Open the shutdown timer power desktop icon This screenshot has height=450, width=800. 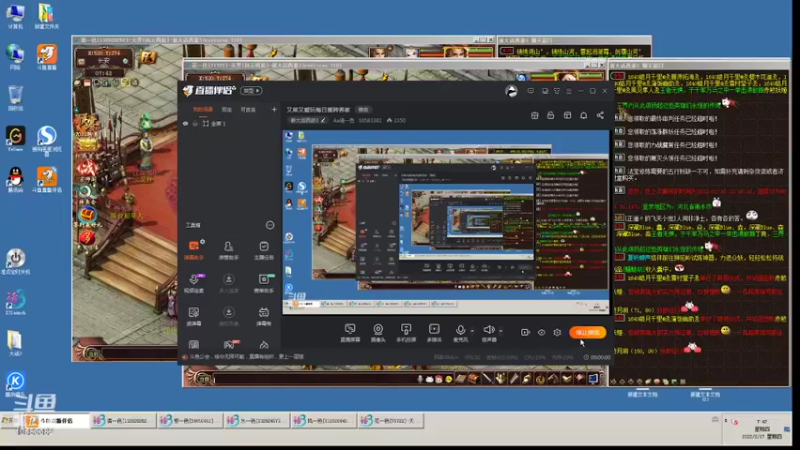tap(15, 261)
